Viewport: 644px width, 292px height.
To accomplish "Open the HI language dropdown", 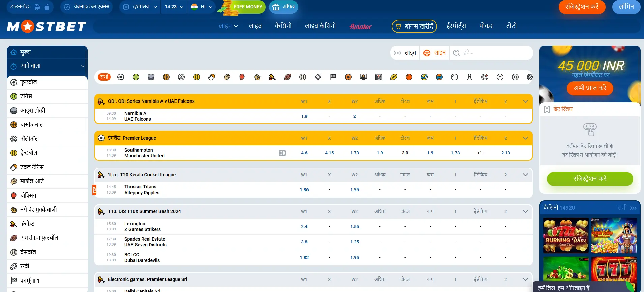I will (x=202, y=7).
